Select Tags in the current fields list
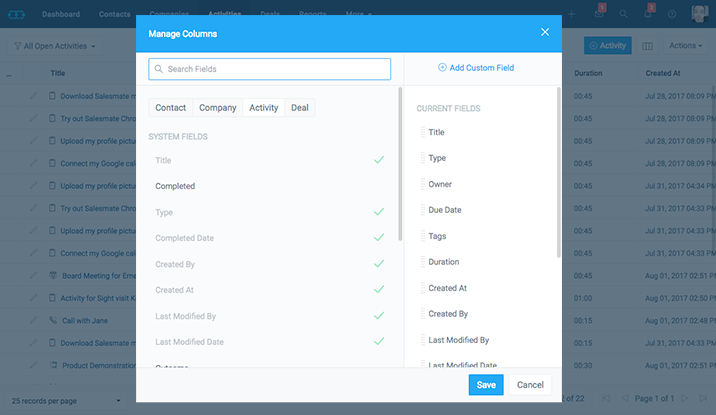Viewport: 716px width, 415px height. tap(437, 236)
